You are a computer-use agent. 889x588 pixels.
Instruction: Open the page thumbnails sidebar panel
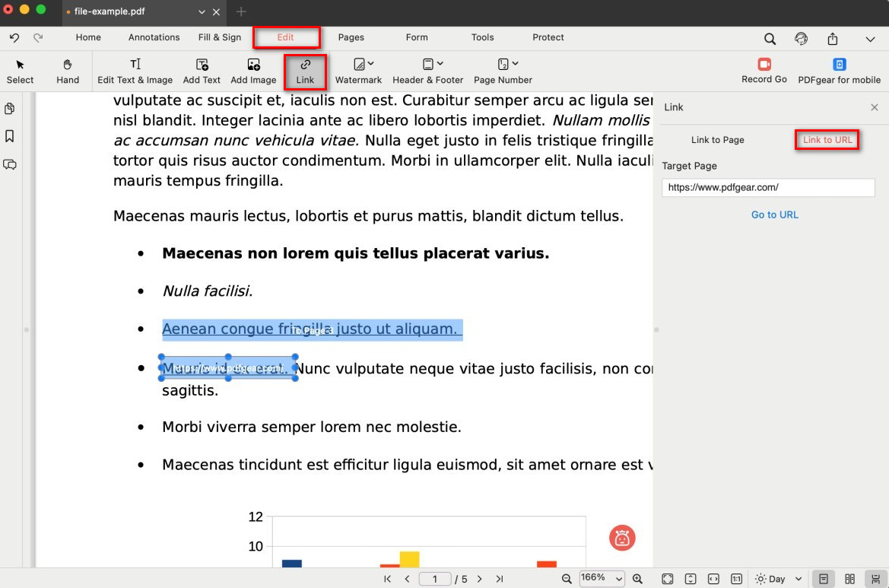[10, 109]
